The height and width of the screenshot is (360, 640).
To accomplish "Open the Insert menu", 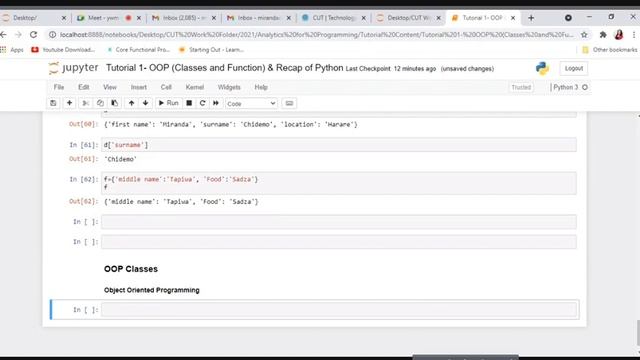I will pyautogui.click(x=139, y=87).
